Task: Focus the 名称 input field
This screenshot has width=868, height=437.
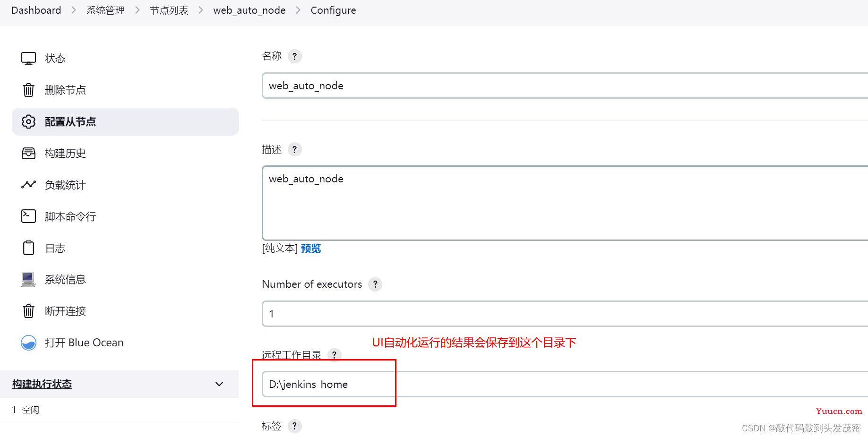Action: click(x=565, y=86)
